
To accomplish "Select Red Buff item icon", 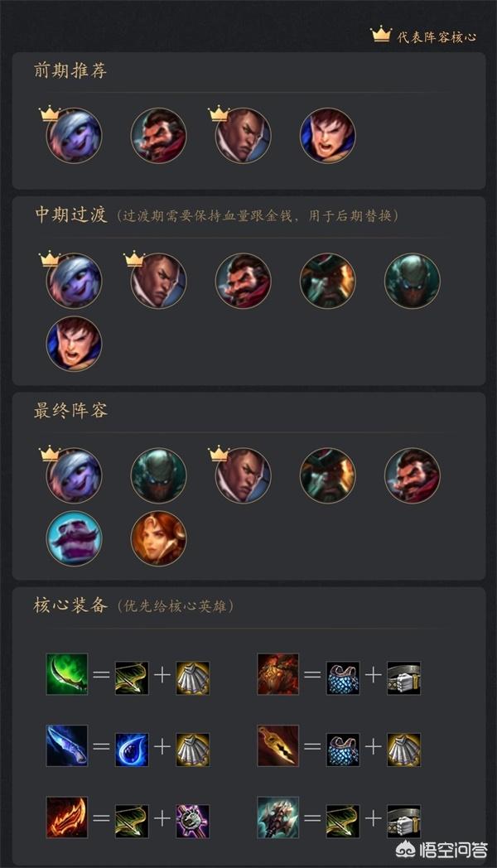I will coord(67,817).
